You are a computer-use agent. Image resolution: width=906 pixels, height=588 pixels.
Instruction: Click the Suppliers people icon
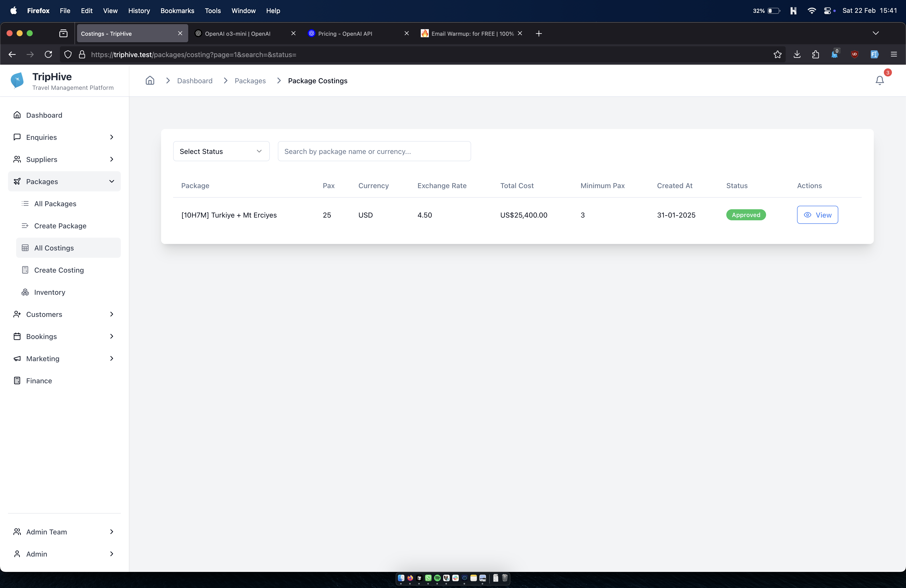point(17,159)
